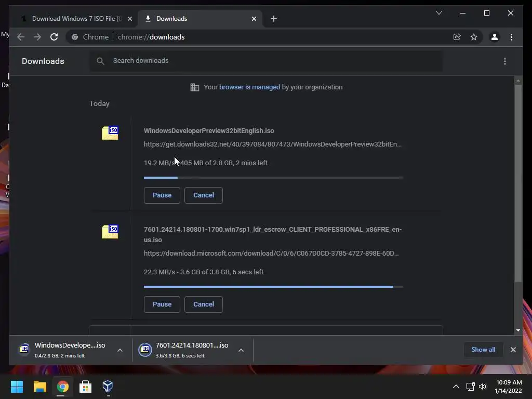Click managed organization building icon
This screenshot has height=399, width=532.
tap(195, 87)
